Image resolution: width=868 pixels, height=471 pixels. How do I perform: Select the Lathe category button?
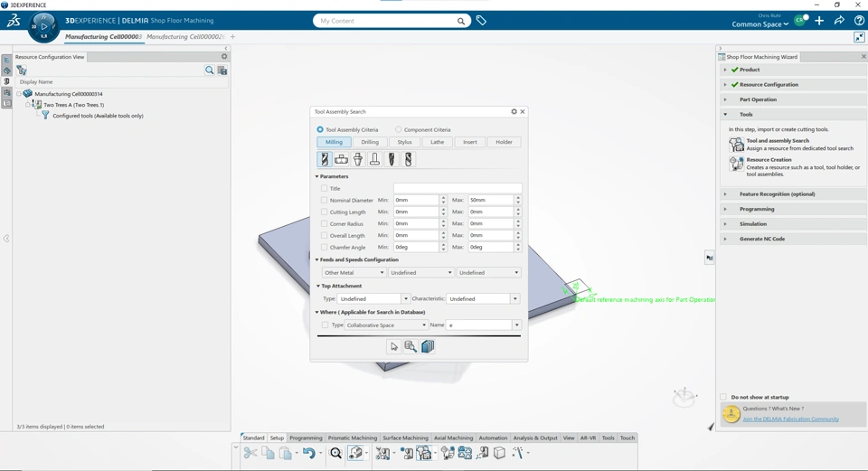tap(438, 142)
